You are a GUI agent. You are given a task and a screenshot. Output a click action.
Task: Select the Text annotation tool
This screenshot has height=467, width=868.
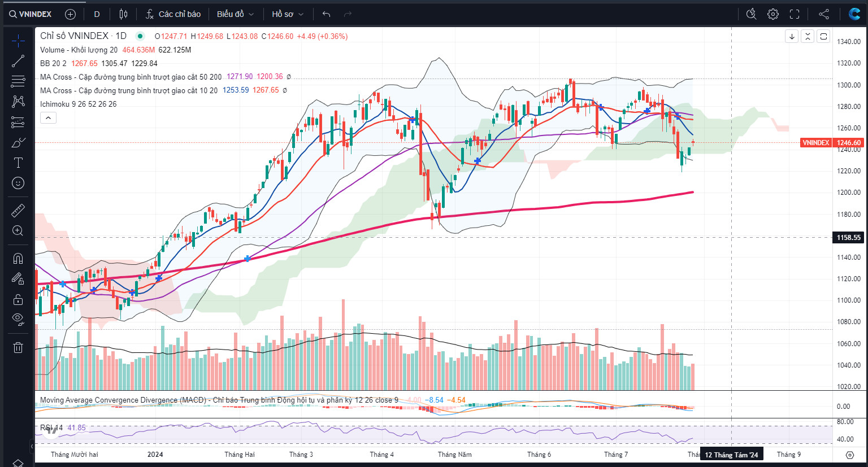click(18, 163)
